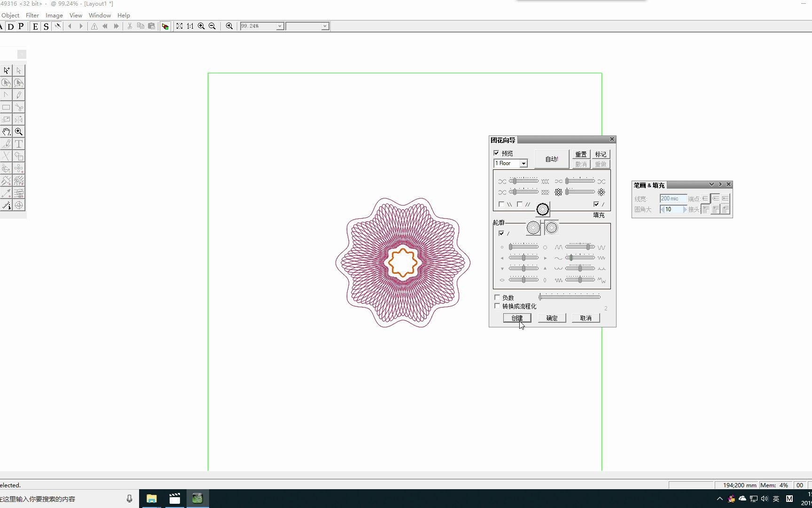Click the Zoom out magnifier icon
The image size is (812, 508).
pyautogui.click(x=212, y=26)
